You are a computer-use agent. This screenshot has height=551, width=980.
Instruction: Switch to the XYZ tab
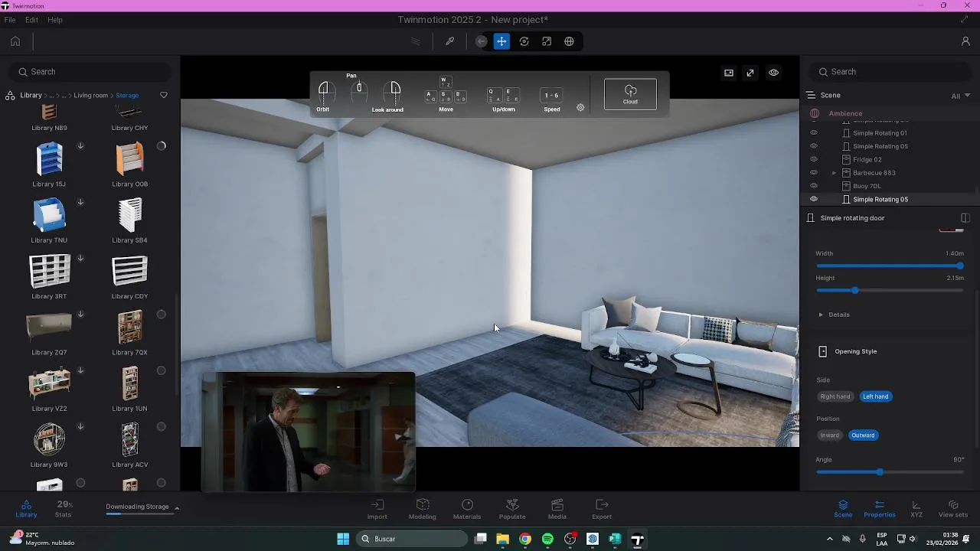click(x=916, y=509)
